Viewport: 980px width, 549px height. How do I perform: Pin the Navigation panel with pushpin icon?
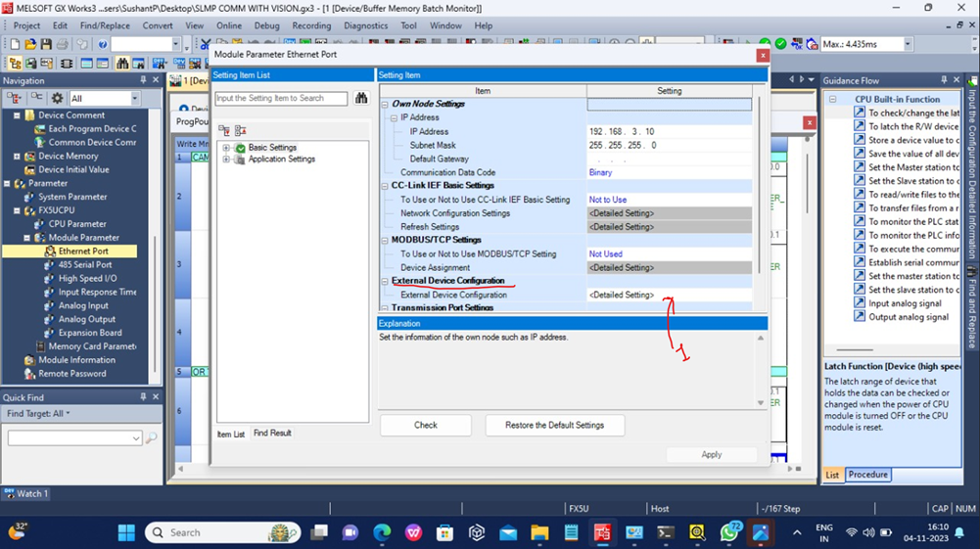pyautogui.click(x=143, y=80)
